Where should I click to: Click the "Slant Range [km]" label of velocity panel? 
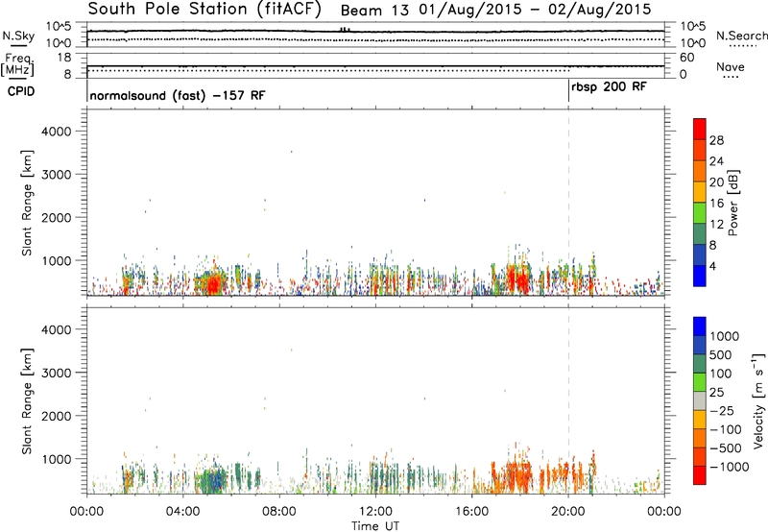click(27, 401)
